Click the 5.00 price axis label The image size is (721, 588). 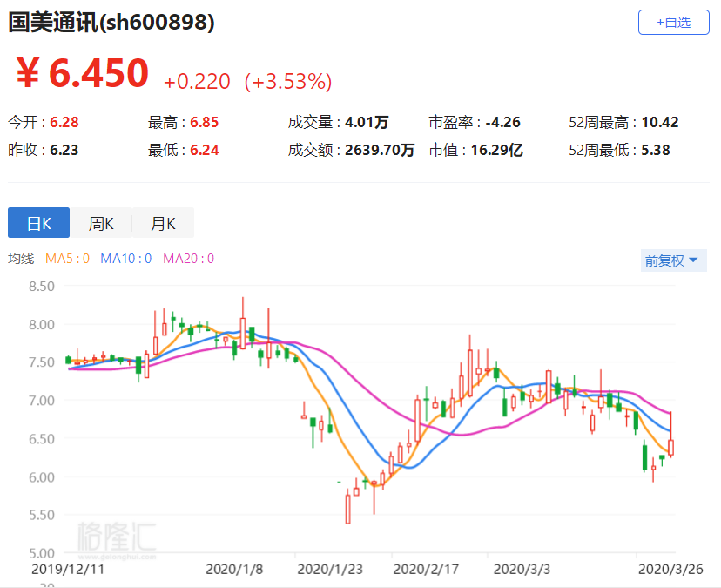[x=42, y=552]
